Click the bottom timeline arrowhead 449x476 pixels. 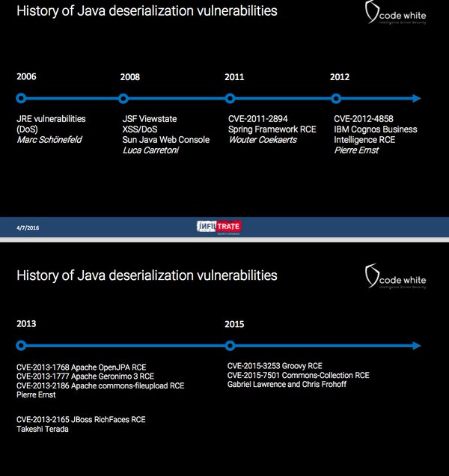pyautogui.click(x=417, y=346)
